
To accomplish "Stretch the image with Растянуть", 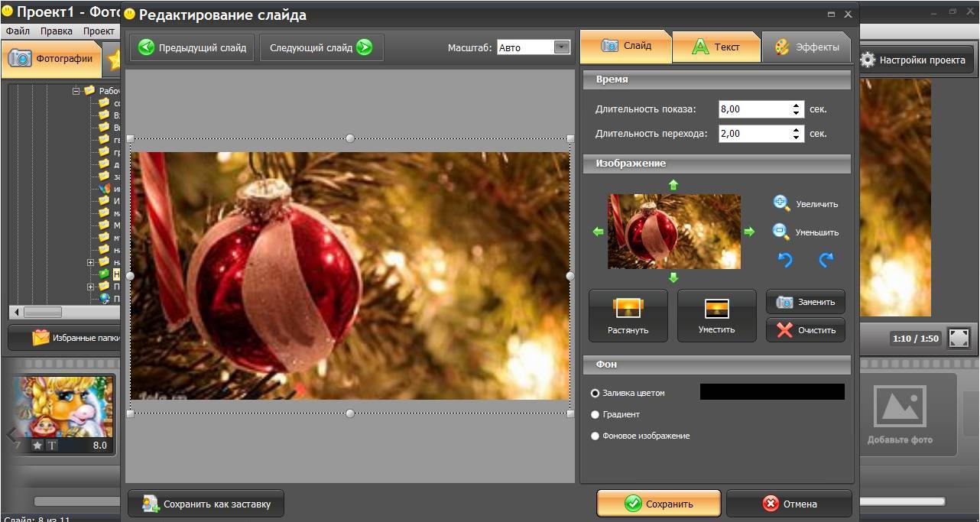I will tap(628, 315).
